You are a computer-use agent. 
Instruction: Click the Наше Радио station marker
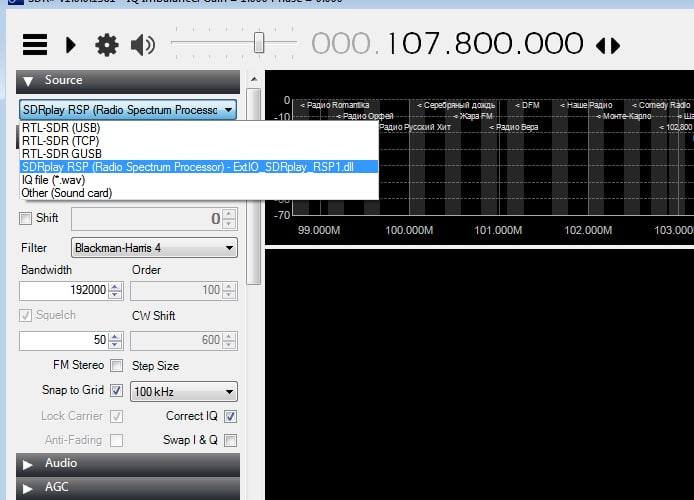pos(586,105)
